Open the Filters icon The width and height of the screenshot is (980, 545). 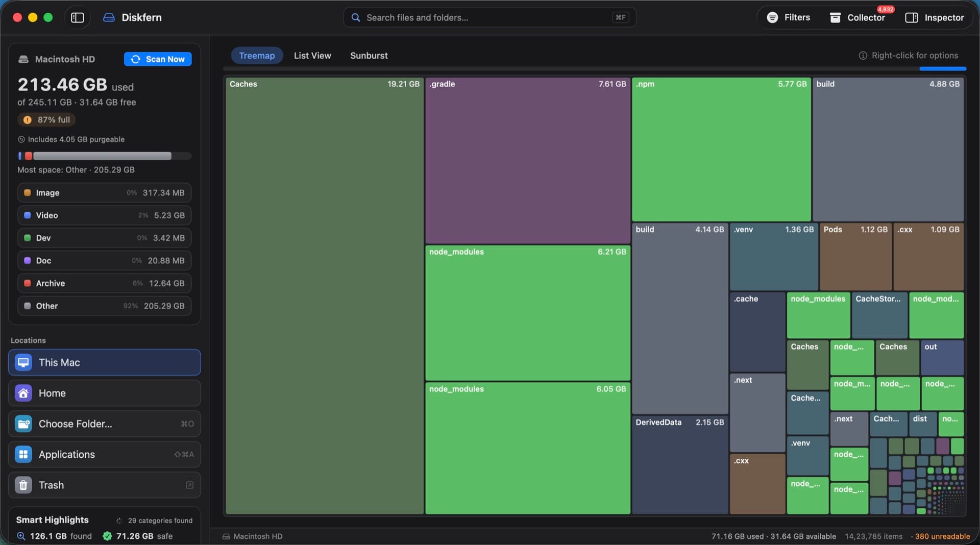tap(772, 17)
